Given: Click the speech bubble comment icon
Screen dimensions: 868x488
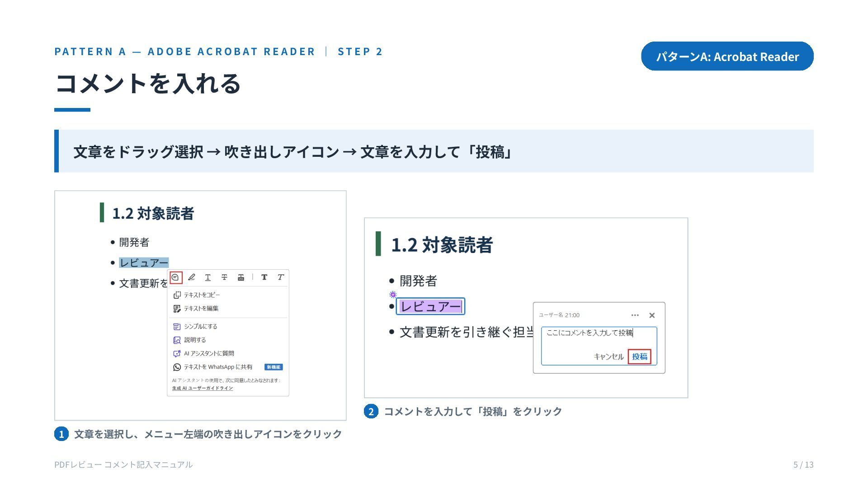Looking at the screenshot, I should (175, 277).
